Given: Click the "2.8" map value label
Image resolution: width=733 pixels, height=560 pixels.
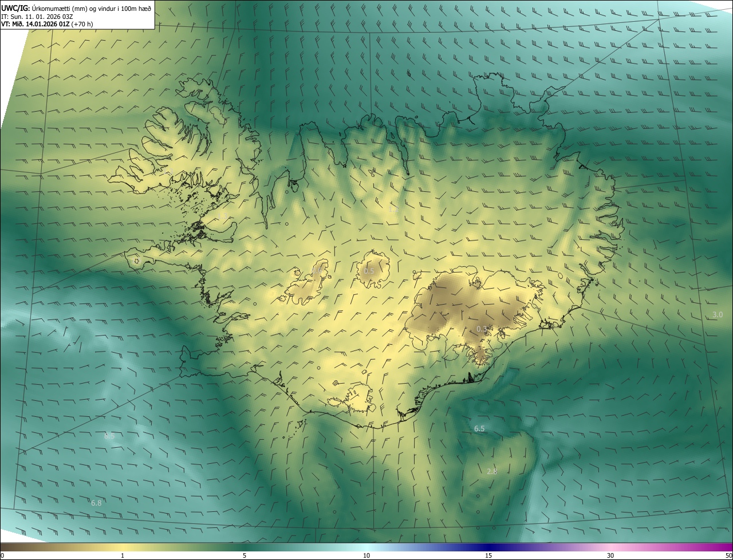Looking at the screenshot, I should [492, 471].
